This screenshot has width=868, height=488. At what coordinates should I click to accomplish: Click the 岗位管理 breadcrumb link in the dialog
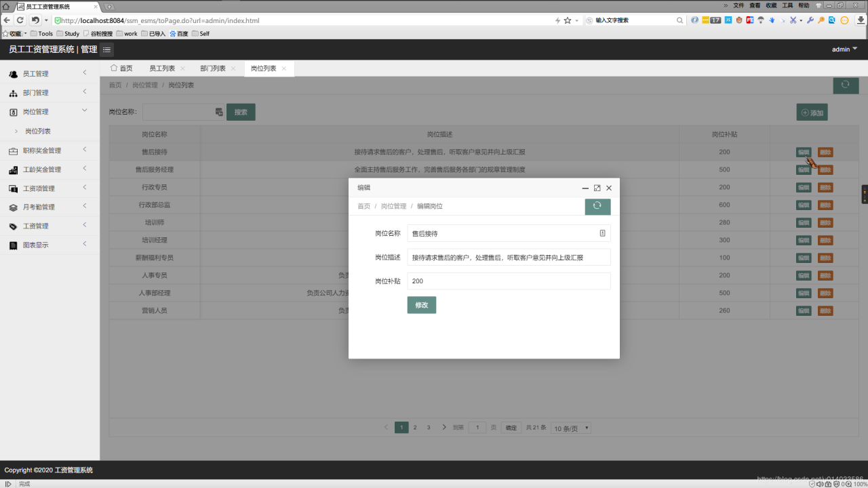(393, 206)
